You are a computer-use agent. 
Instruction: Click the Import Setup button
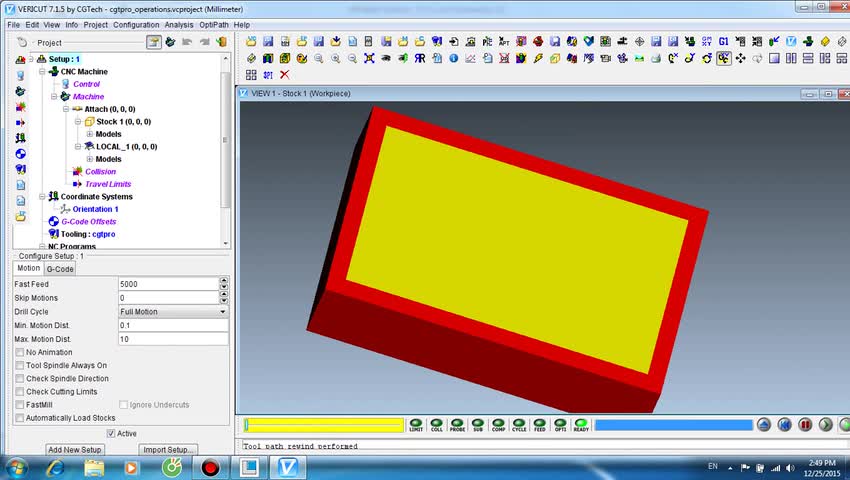168,450
